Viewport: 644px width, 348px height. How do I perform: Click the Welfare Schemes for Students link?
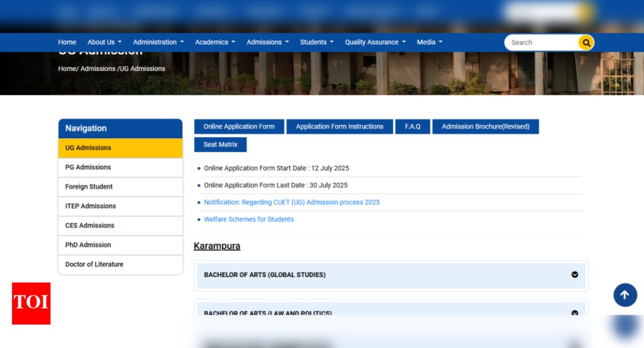coord(249,219)
